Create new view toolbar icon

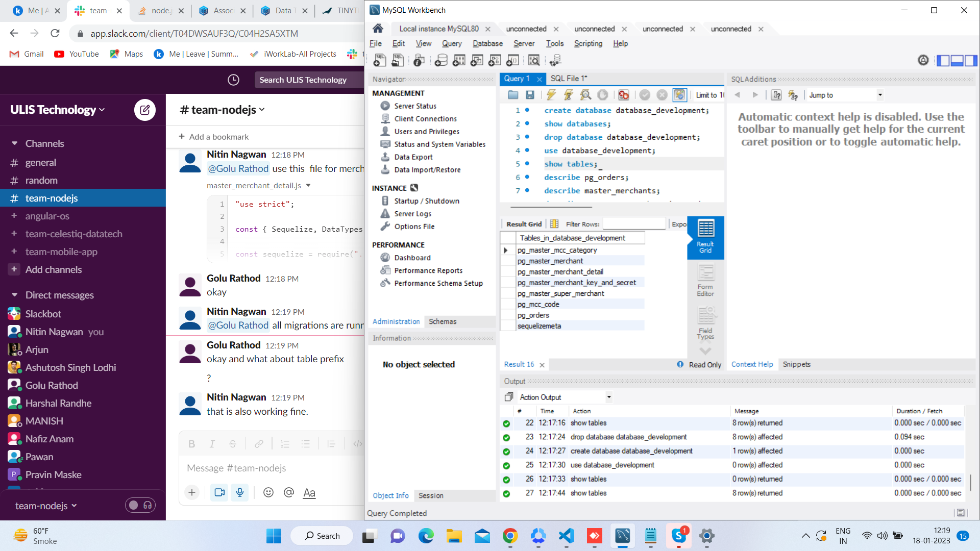pos(477,61)
